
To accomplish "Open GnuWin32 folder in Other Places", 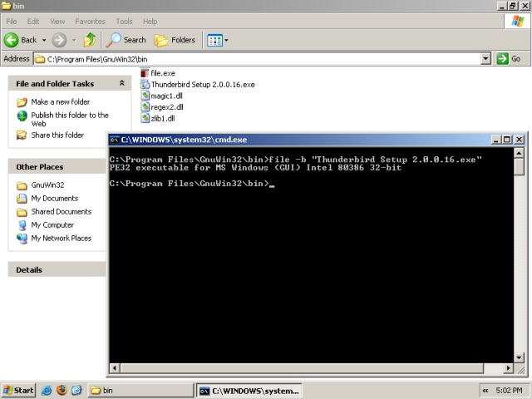I will (47, 185).
